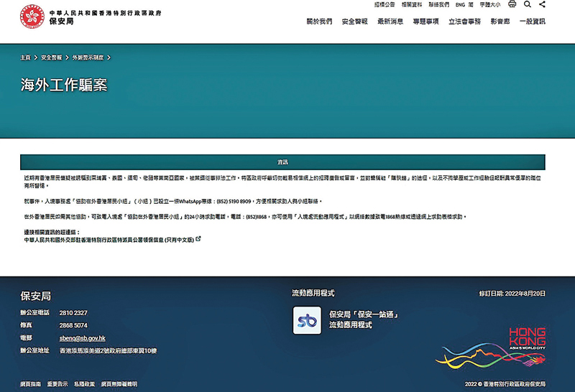This screenshot has height=392, width=575.
Task: Click the sbenq@sb.gov.hk email link
Action: pos(82,337)
